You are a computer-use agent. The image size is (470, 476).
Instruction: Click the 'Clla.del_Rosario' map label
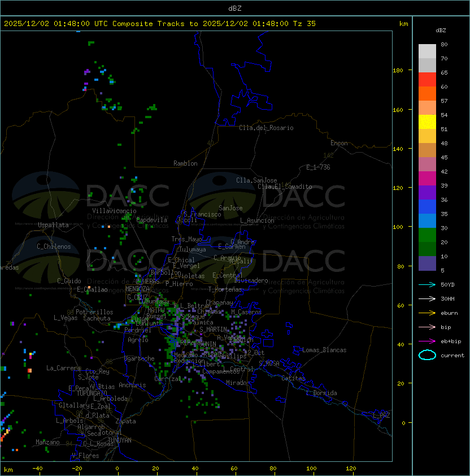(266, 128)
